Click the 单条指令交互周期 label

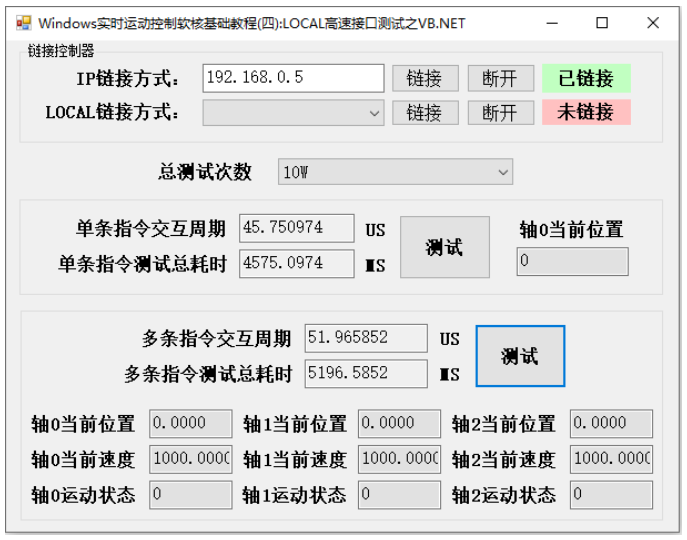tap(151, 229)
